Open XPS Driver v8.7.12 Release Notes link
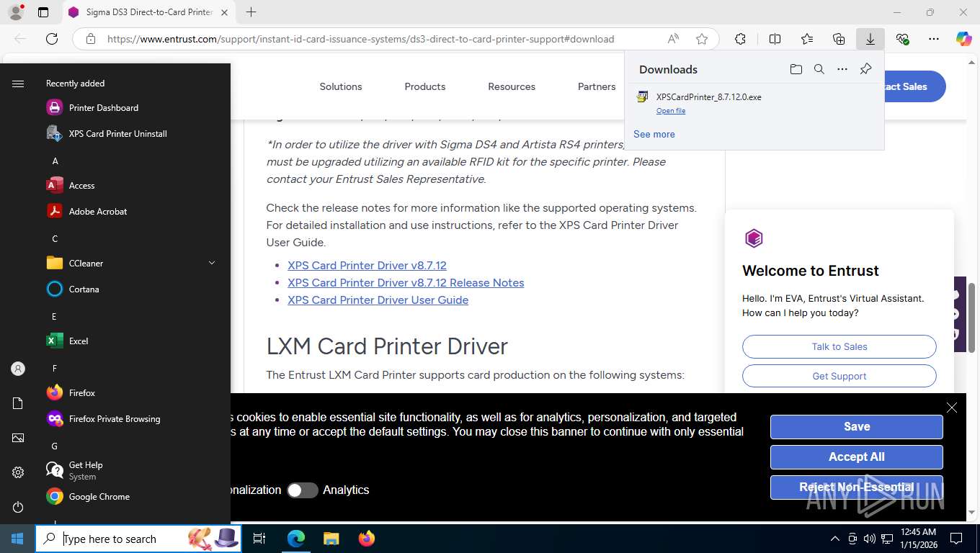Image resolution: width=980 pixels, height=553 pixels. click(406, 283)
